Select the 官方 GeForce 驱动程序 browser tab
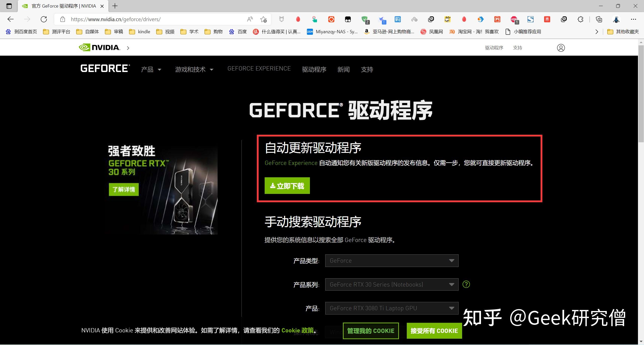The image size is (644, 345). click(63, 6)
